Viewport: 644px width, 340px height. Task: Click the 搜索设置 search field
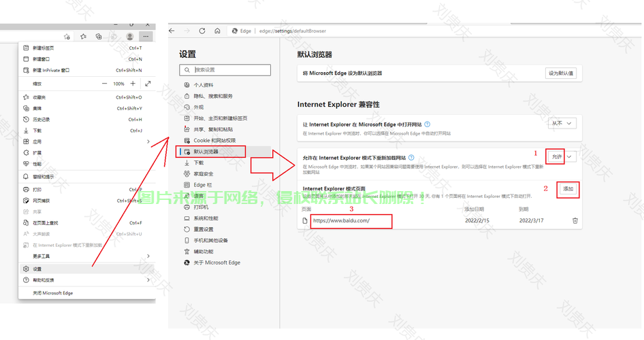pyautogui.click(x=225, y=70)
